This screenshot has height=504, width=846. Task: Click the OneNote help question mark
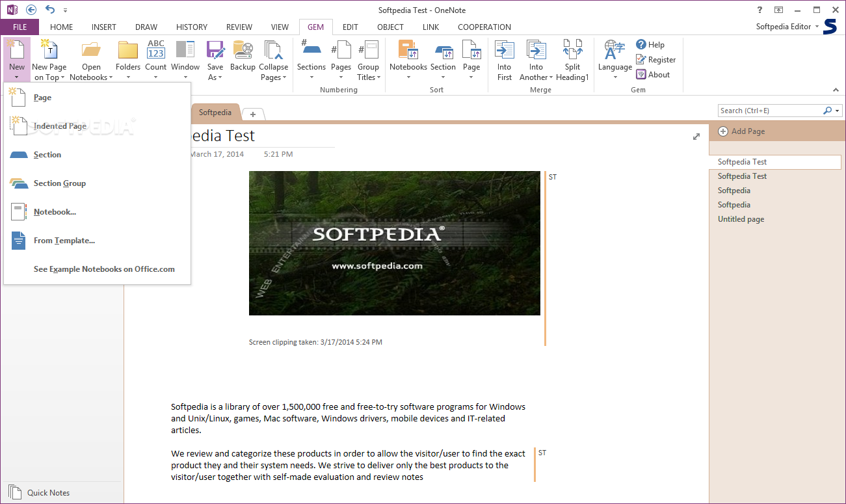tap(760, 10)
